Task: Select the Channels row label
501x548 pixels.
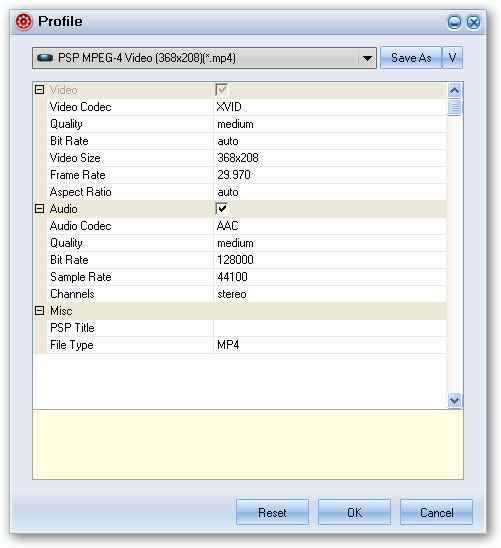Action: pos(72,294)
